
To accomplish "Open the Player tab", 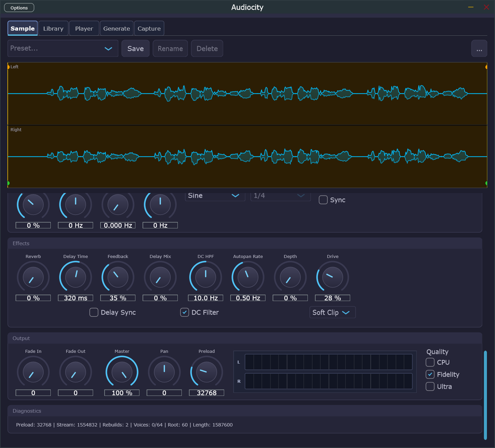I will point(84,28).
